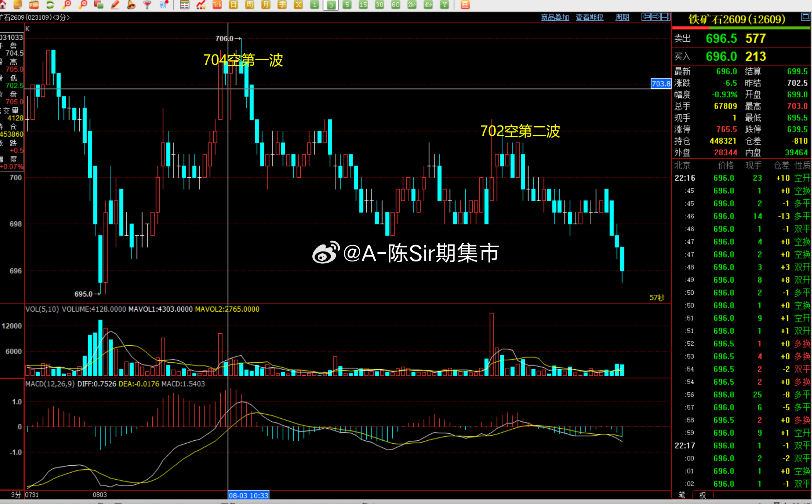812x504 pixels.
Task: Click the right arrow navigation icon
Action: tap(656, 17)
